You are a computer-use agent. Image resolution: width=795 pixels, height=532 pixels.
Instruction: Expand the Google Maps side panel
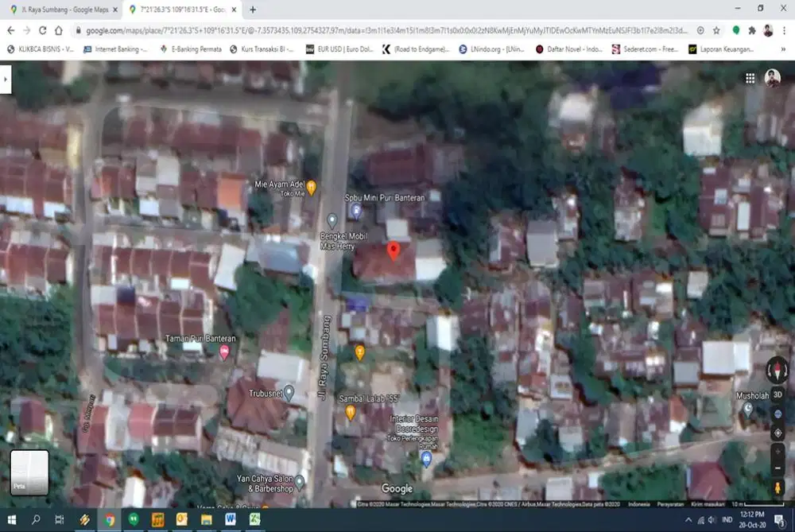pos(6,79)
